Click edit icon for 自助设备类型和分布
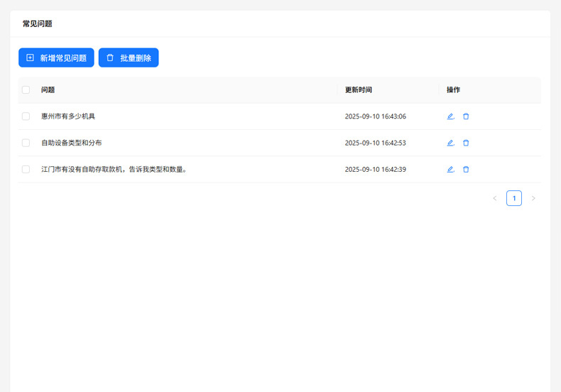Screen dimensions: 561x392 point(450,143)
